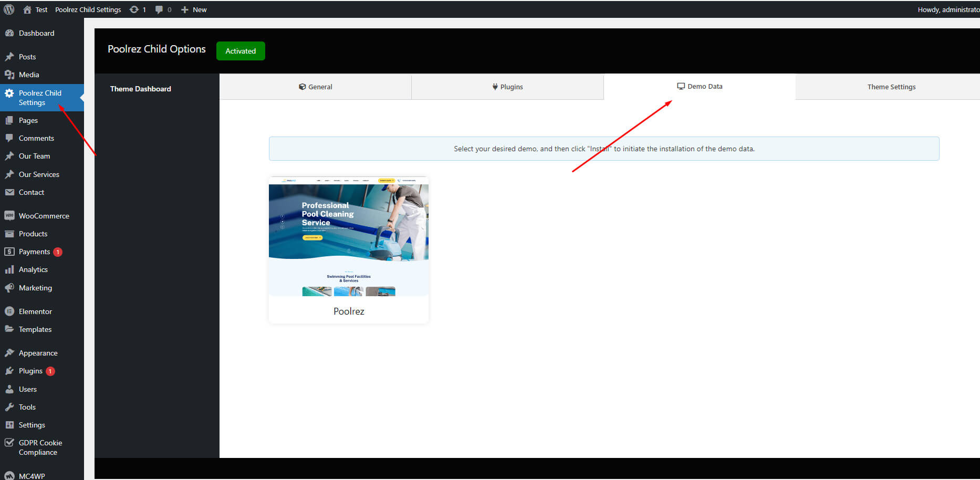Open Theme Dashboard in the side panel
Viewport: 980px width, 480px height.
click(140, 89)
